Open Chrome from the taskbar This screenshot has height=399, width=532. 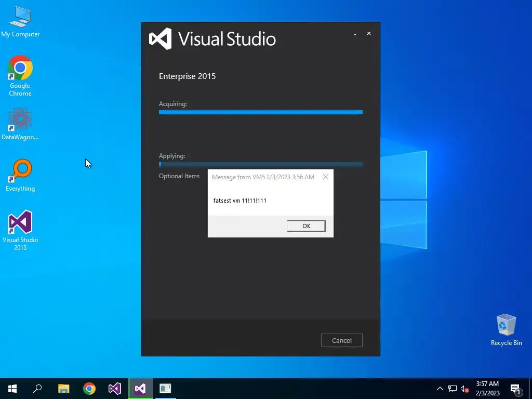coord(89,389)
